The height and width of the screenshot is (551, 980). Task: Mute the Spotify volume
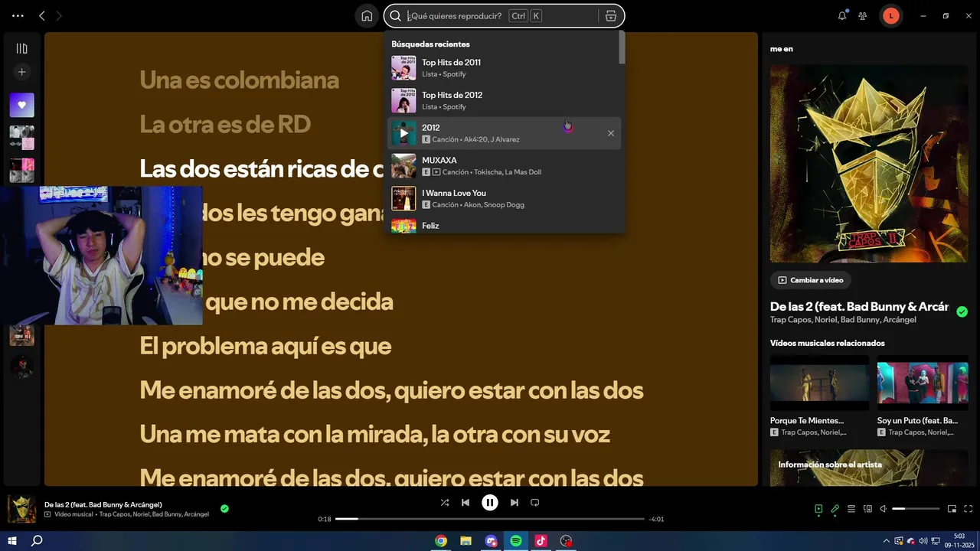883,509
